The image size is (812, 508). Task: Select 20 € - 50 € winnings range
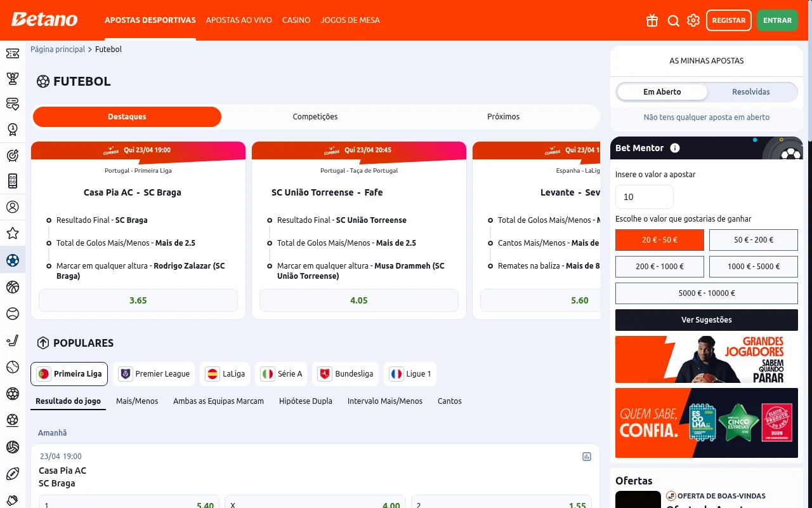point(660,240)
